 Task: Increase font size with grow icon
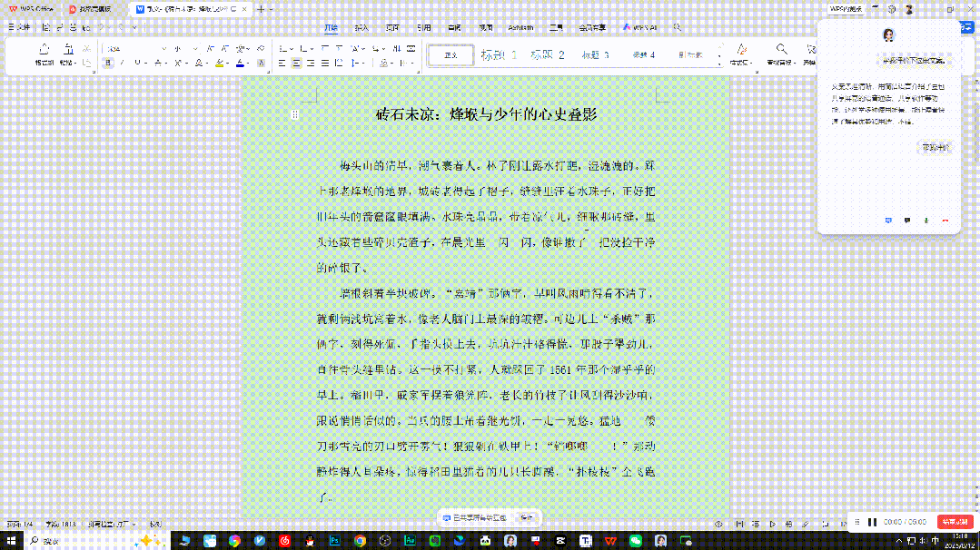tap(210, 49)
